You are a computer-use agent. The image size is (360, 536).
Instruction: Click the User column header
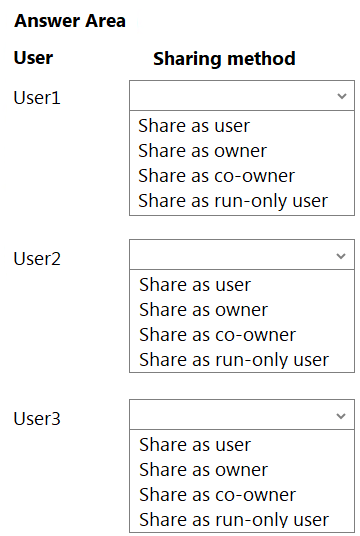coord(33,57)
